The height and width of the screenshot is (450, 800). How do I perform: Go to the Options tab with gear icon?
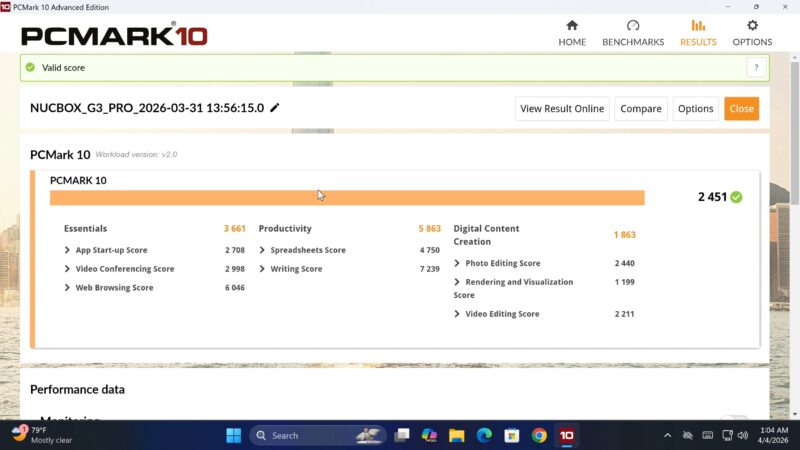coord(752,34)
